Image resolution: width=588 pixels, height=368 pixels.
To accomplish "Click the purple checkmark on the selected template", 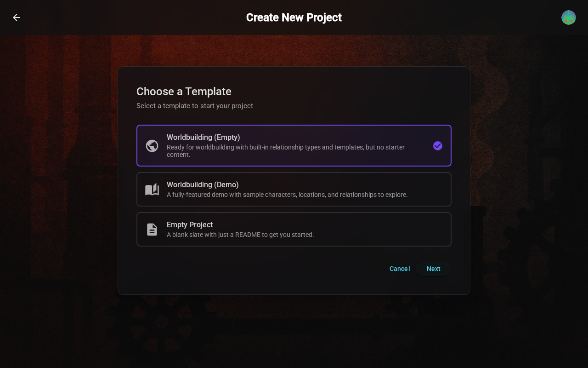I will point(438,146).
